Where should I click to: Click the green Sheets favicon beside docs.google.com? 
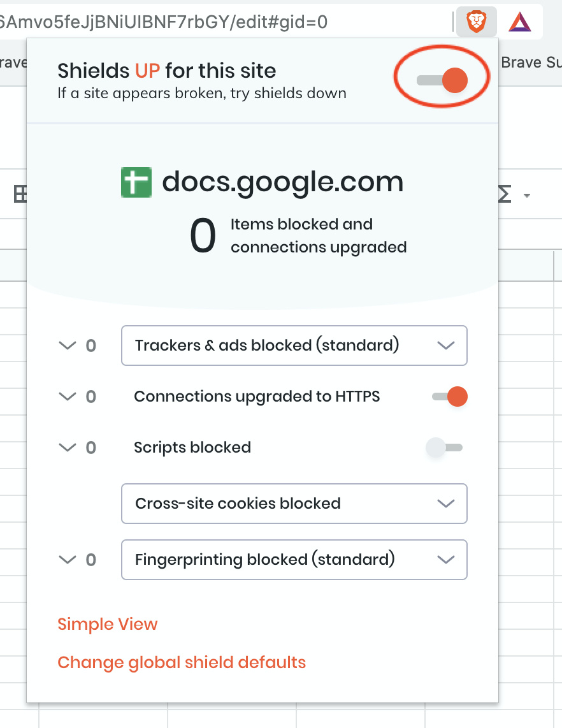[136, 182]
